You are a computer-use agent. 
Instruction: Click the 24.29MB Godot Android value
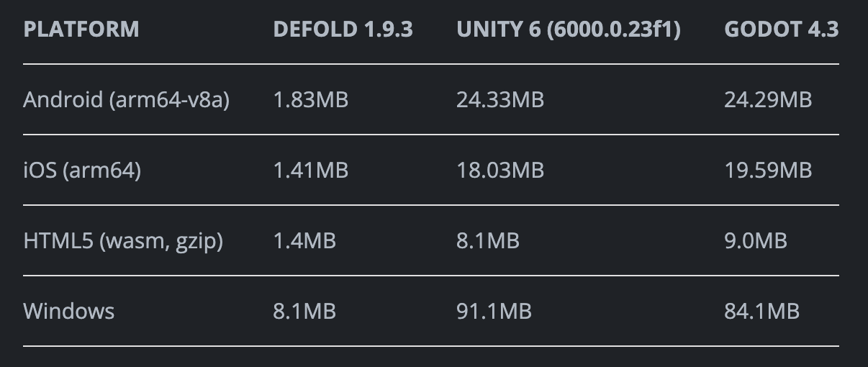click(767, 99)
